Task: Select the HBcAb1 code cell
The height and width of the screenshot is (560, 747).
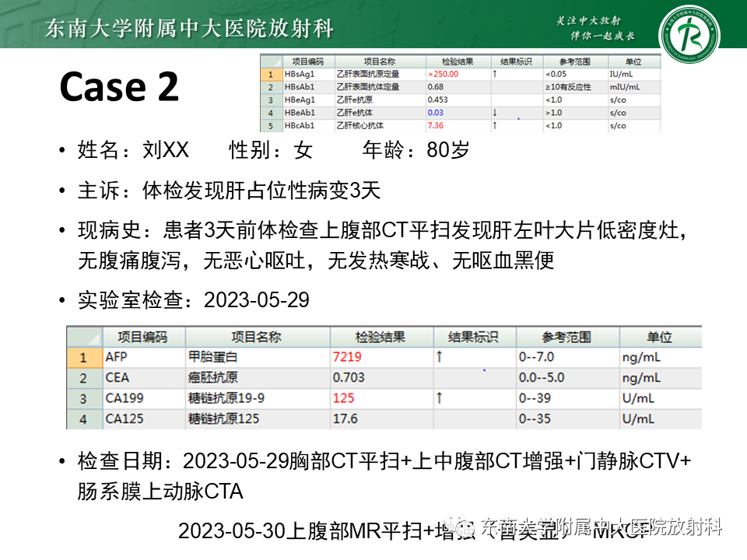Action: 309,126
